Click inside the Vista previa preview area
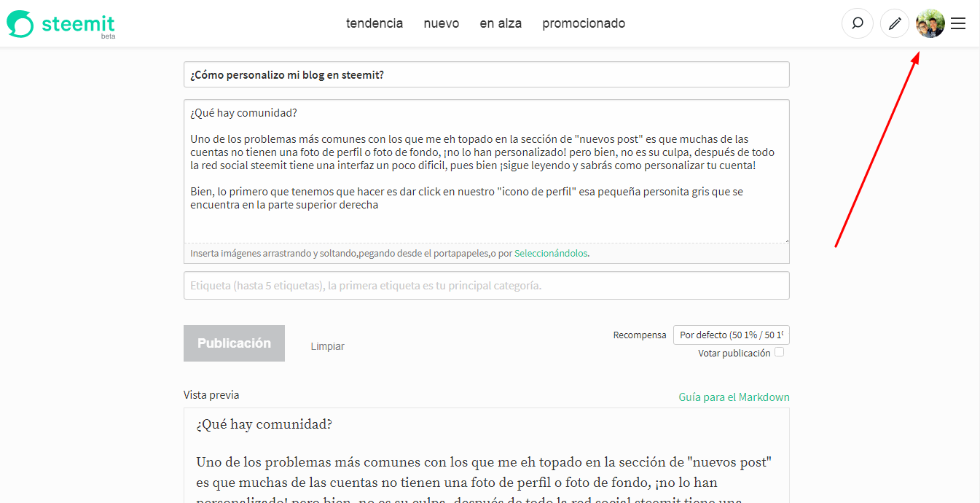This screenshot has width=980, height=503. coord(486,452)
